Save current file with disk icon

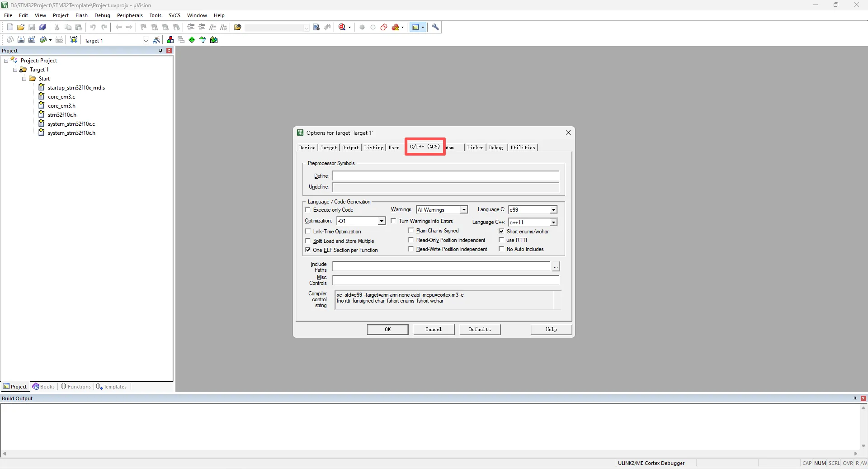[32, 27]
